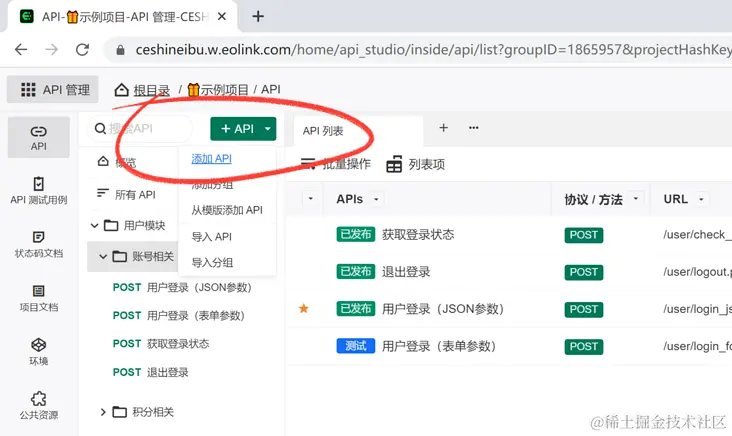Collapse the 账号相关 folder
The width and height of the screenshot is (732, 436).
coord(103,256)
